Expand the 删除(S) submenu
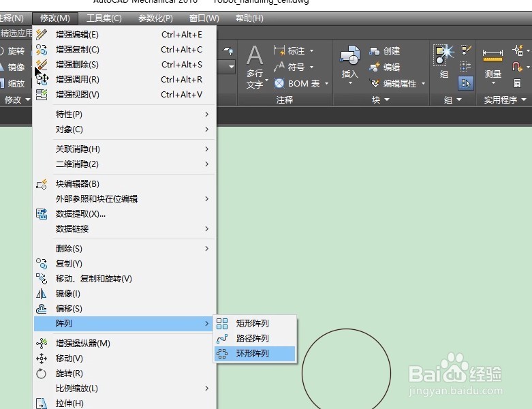Viewport: 532px width, 409px height. (x=125, y=248)
